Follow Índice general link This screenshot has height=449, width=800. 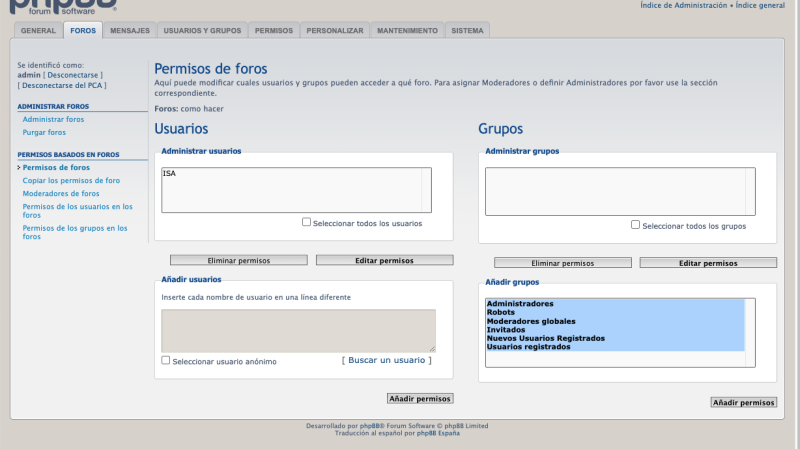pos(760,5)
